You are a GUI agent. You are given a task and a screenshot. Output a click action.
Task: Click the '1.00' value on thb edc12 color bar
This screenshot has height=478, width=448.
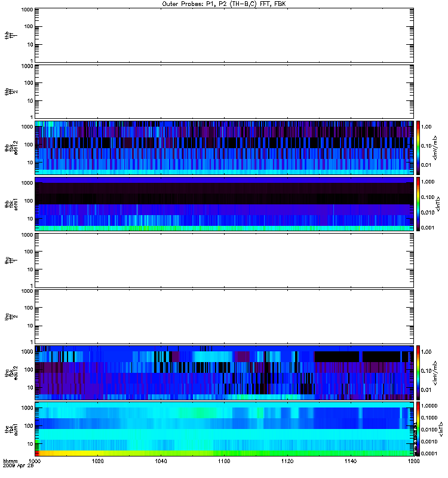point(426,127)
